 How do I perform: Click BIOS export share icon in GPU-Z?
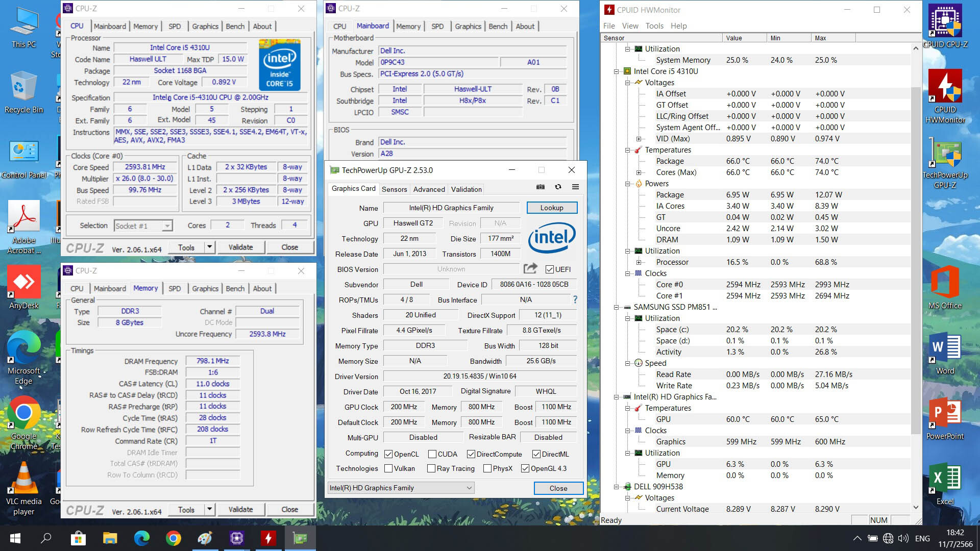pyautogui.click(x=530, y=268)
